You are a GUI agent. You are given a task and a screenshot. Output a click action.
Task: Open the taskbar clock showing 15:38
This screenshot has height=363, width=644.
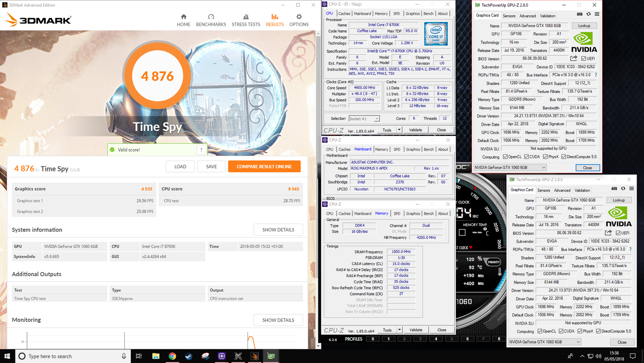pyautogui.click(x=614, y=356)
